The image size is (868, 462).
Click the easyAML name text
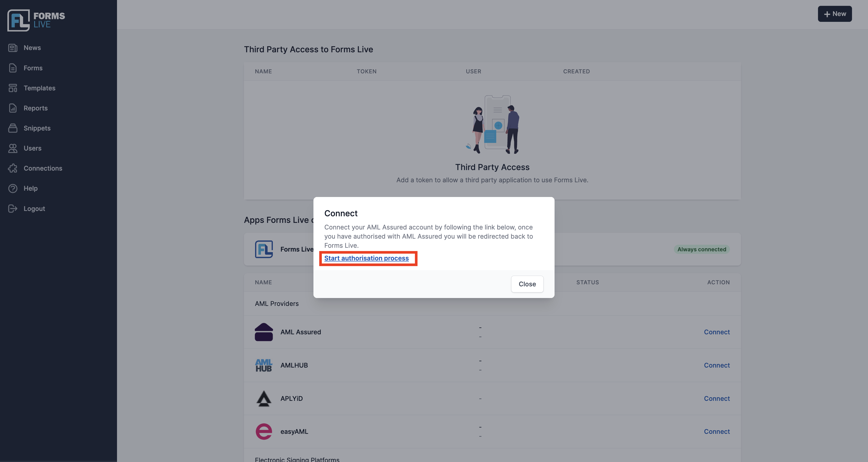point(294,431)
